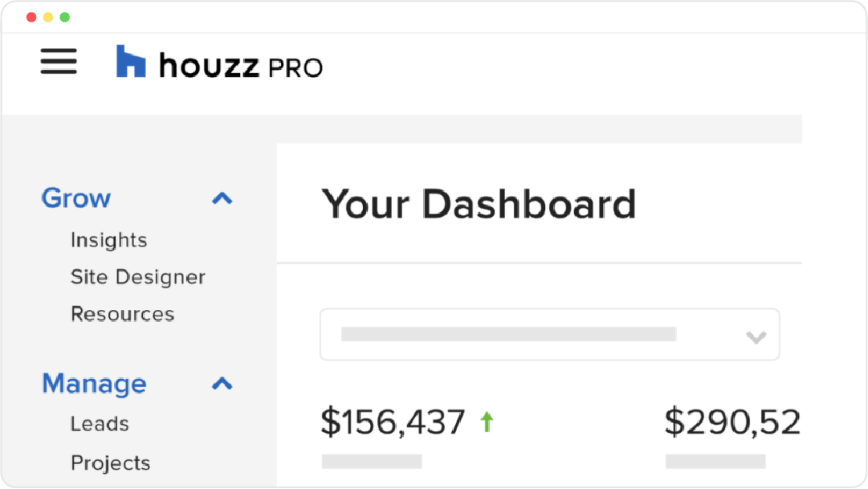Select the Grow sidebar header
The width and height of the screenshot is (868, 489).
click(75, 198)
